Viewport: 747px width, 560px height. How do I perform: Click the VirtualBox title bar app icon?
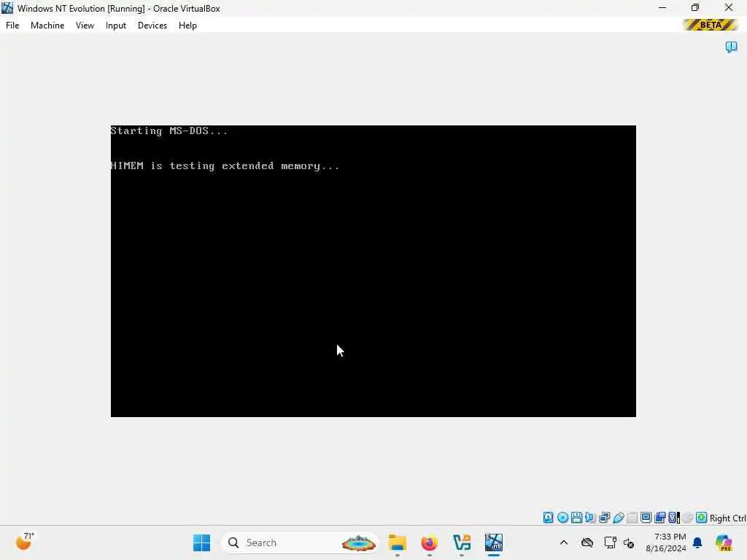pyautogui.click(x=7, y=8)
